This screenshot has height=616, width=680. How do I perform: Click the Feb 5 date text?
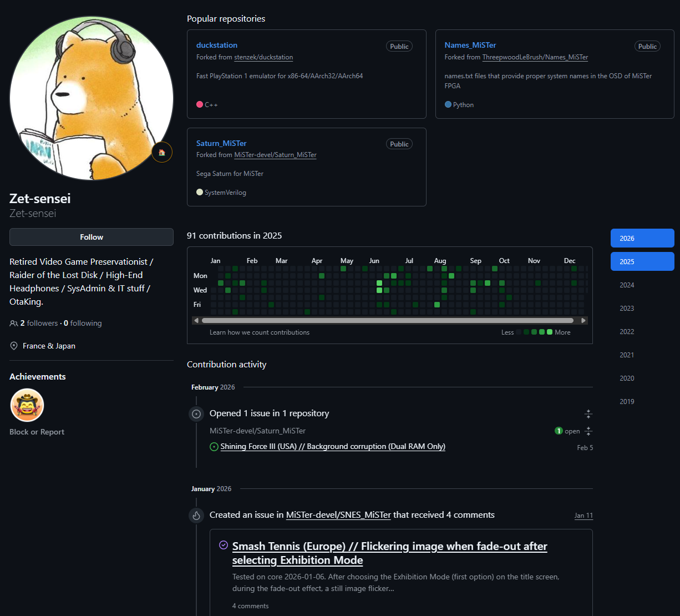[x=585, y=447]
